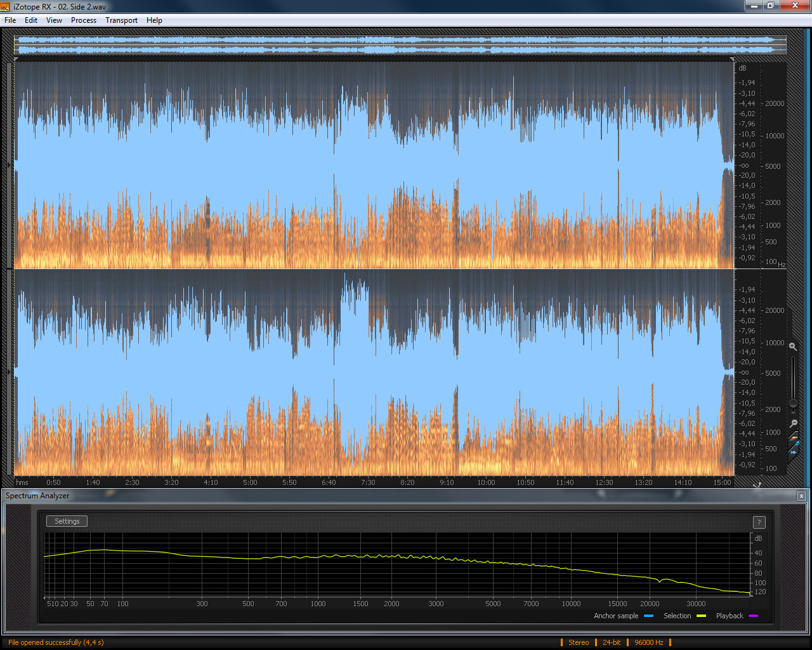Close the Spectrum Analyzer panel
The width and height of the screenshot is (812, 650).
click(x=801, y=496)
